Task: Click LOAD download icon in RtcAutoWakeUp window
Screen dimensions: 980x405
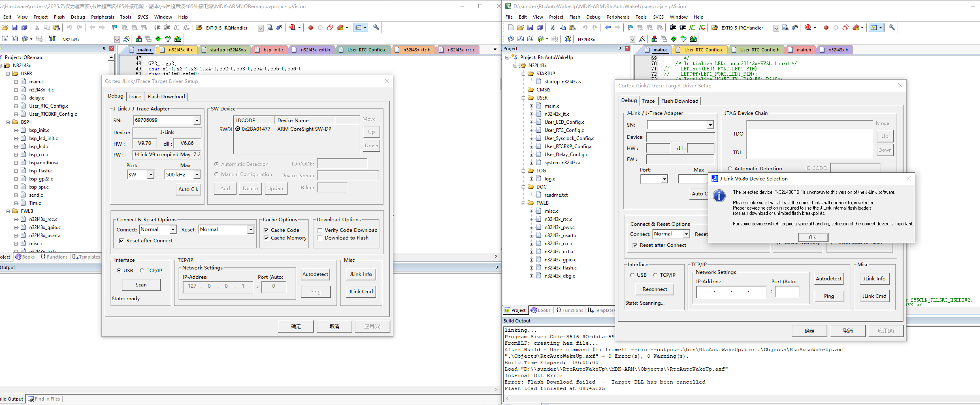Action: [568, 39]
